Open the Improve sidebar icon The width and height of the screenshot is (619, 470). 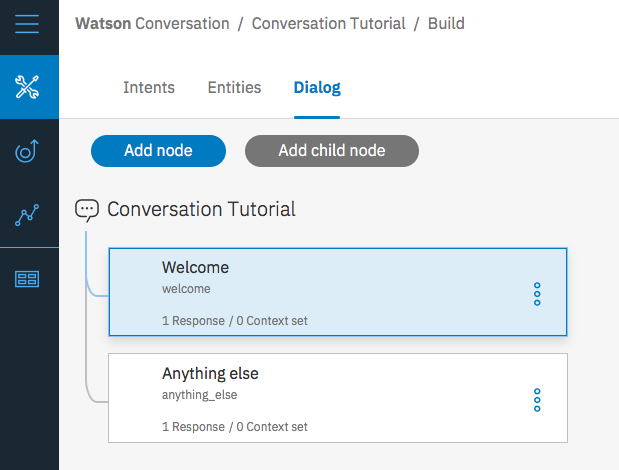(x=28, y=151)
